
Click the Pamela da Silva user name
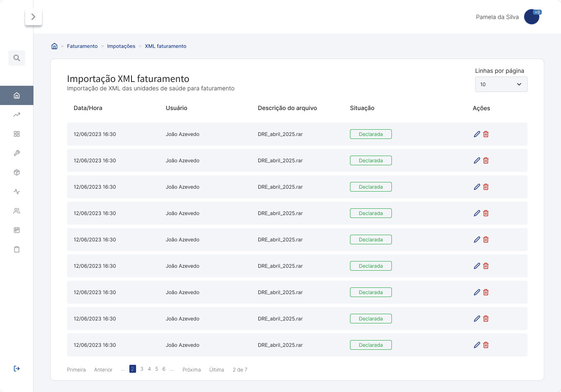click(497, 17)
